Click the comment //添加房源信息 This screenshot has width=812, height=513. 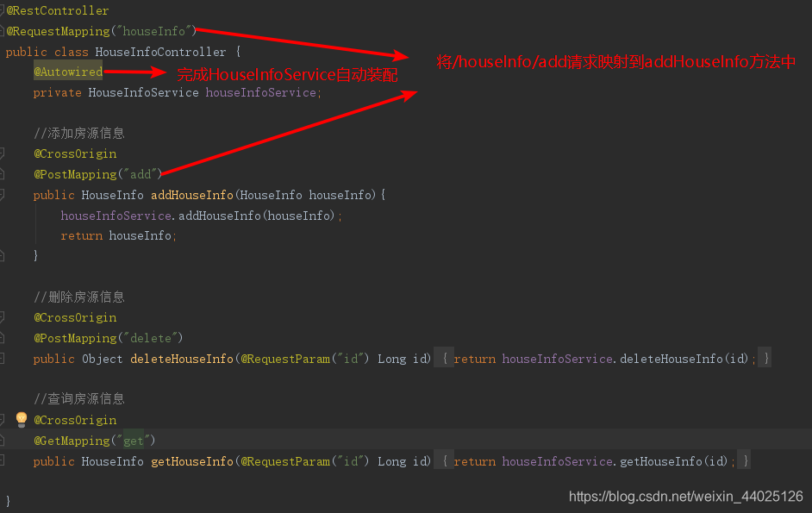(x=79, y=133)
